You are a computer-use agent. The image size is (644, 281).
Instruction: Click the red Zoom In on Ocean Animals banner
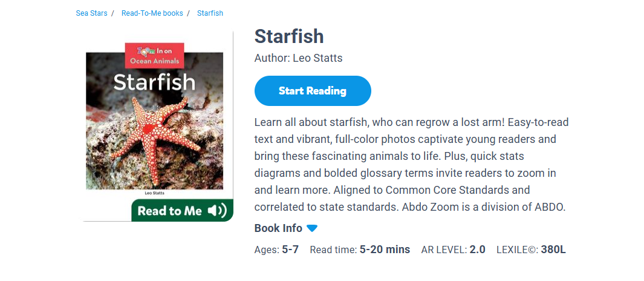tap(154, 56)
